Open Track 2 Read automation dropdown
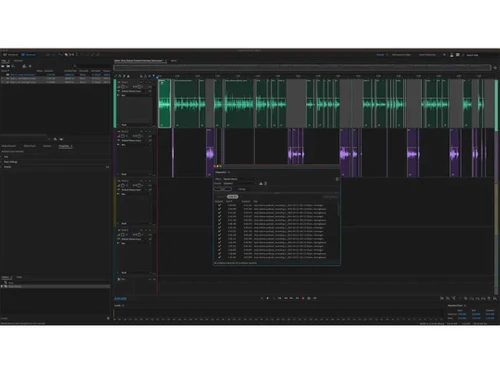The width and height of the screenshot is (500, 375). [135, 174]
